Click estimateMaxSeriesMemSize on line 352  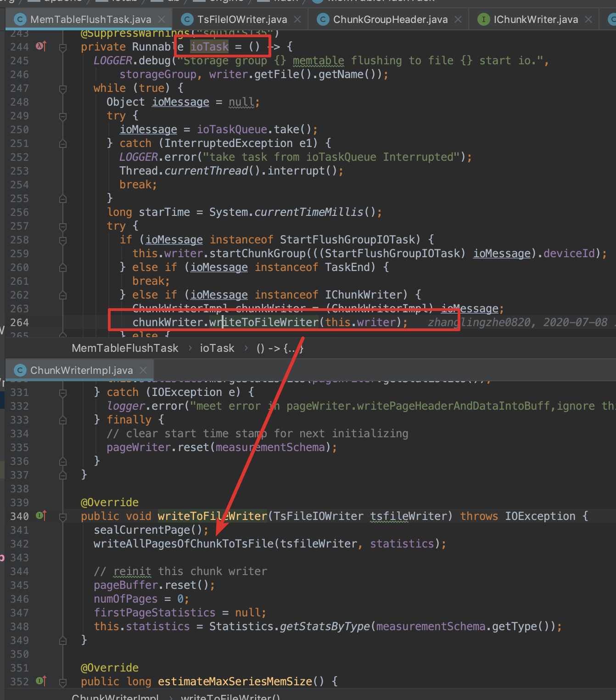click(x=235, y=681)
